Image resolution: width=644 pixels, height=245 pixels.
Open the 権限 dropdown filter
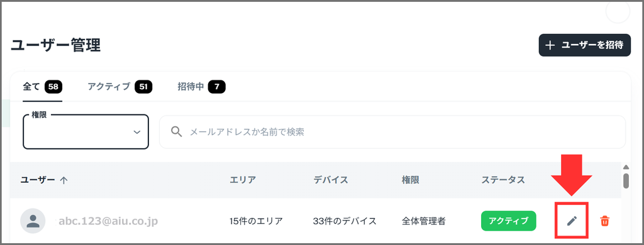(x=86, y=132)
